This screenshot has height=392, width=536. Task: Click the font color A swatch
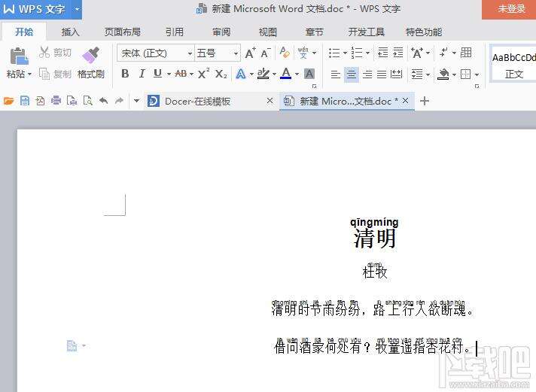tap(286, 74)
